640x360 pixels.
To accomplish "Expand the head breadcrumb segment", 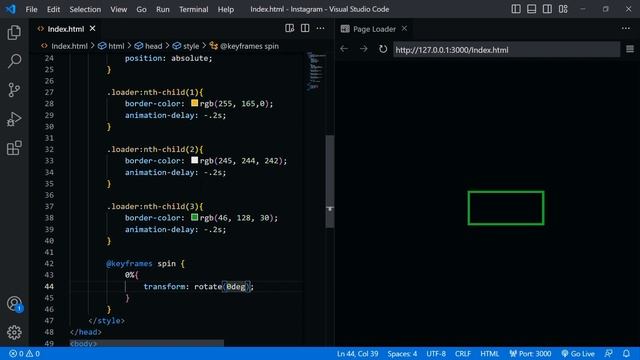I will point(153,46).
